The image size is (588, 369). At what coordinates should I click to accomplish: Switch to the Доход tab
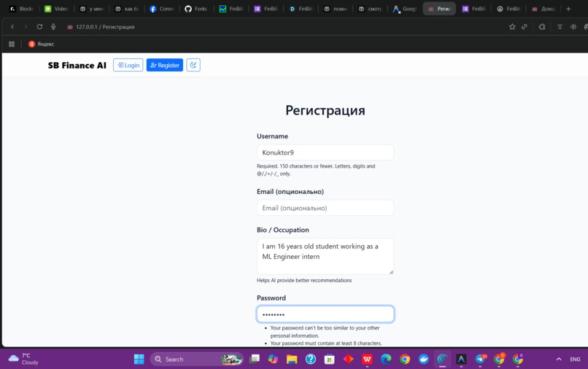(543, 9)
